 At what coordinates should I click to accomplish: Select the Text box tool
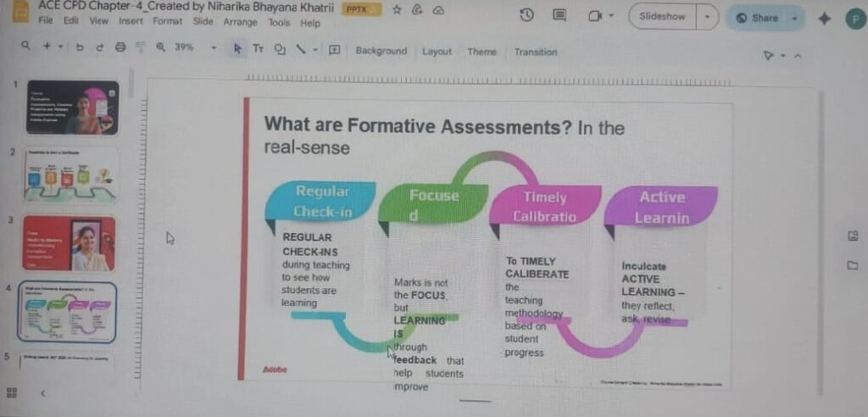[x=258, y=49]
